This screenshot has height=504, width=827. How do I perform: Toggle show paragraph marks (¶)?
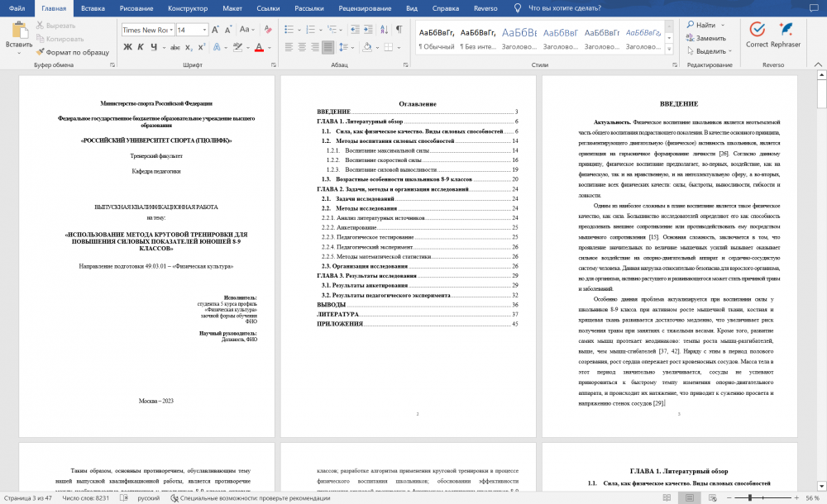click(399, 30)
